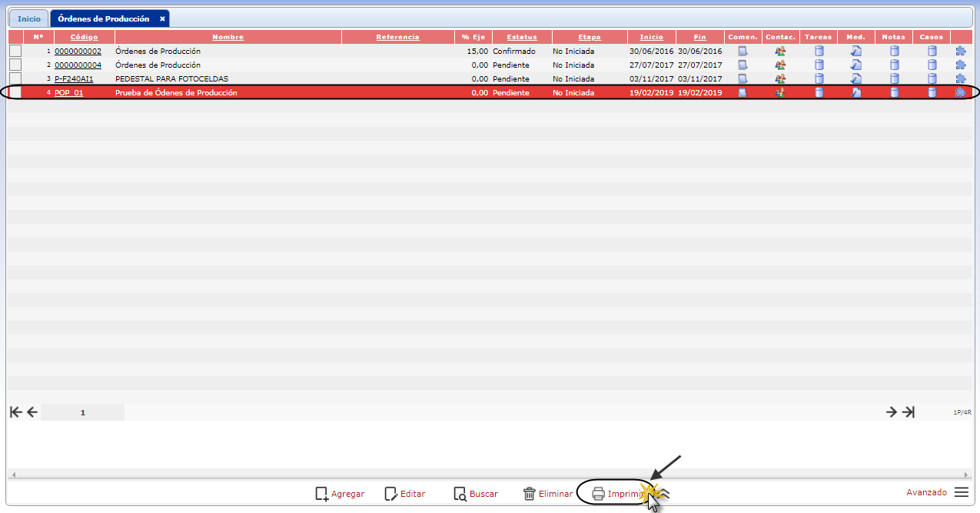Click the Imprimir button
This screenshot has height=513, width=980.
click(x=620, y=494)
